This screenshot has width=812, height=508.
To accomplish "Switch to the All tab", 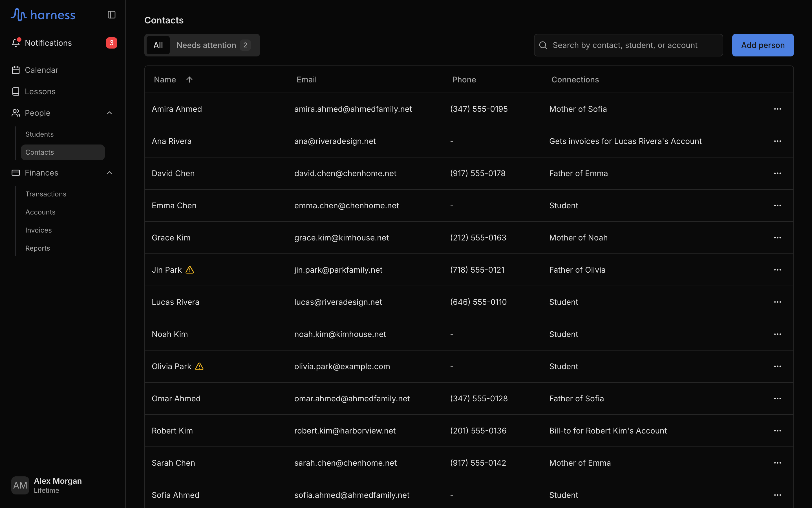I will 158,45.
